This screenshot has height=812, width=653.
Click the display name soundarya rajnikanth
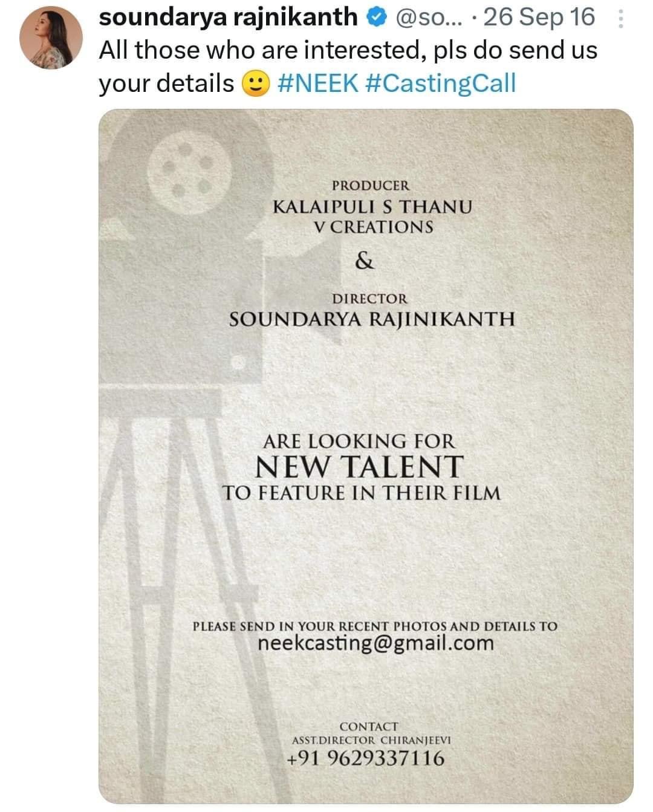coord(228,18)
